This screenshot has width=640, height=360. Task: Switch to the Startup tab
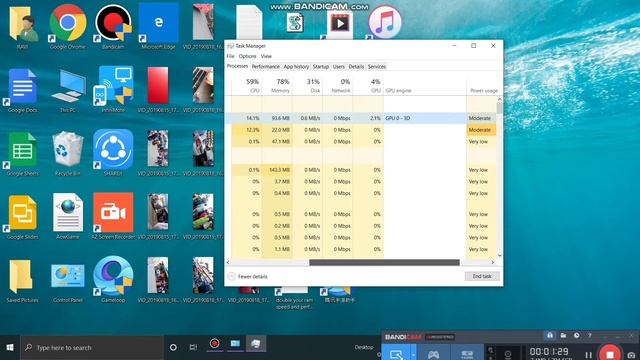tap(321, 67)
